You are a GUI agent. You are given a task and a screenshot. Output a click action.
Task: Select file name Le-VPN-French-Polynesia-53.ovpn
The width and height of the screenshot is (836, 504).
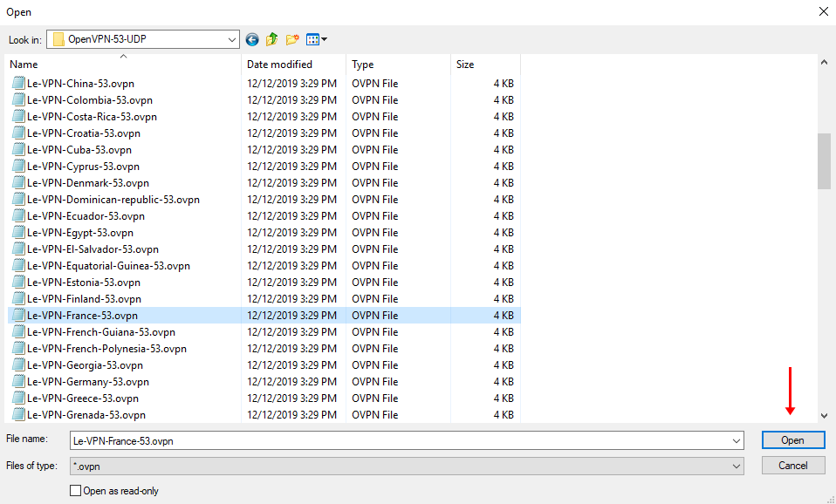click(106, 349)
